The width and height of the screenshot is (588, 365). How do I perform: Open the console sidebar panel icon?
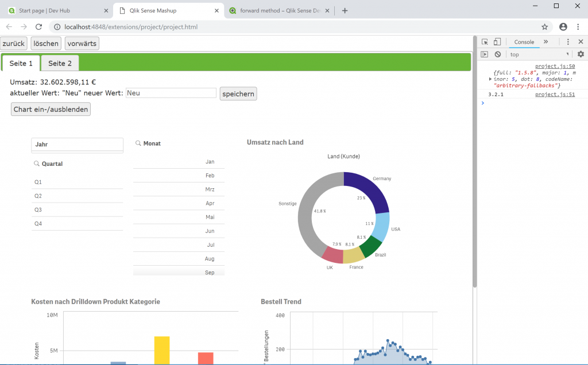point(484,54)
